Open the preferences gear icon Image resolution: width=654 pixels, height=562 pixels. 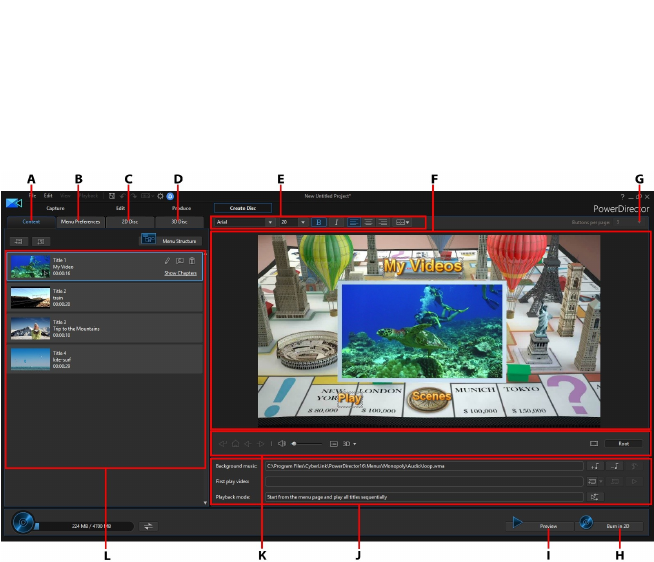(x=160, y=196)
